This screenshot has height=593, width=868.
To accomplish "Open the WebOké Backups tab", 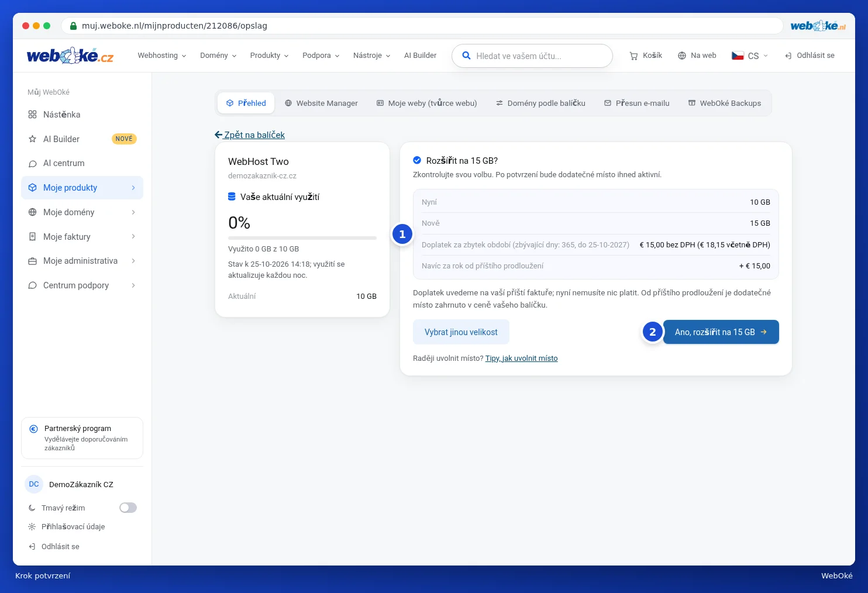I will coord(725,103).
